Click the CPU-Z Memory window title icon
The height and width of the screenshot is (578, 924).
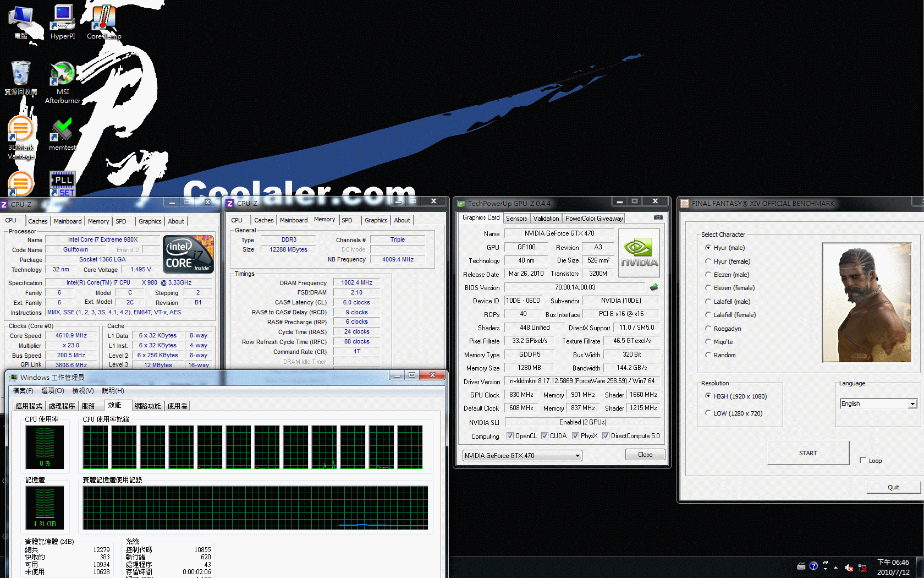click(230, 203)
